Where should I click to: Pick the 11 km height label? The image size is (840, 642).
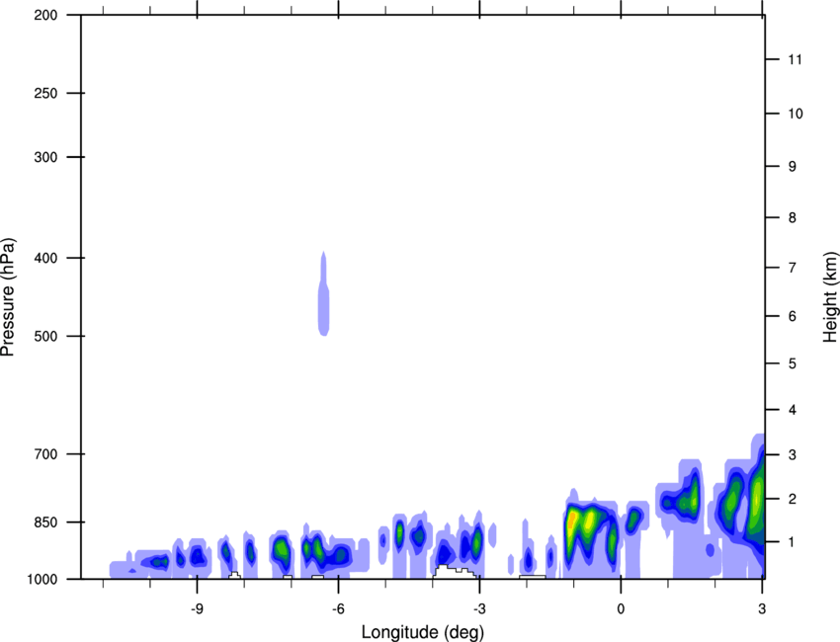pyautogui.click(x=796, y=59)
